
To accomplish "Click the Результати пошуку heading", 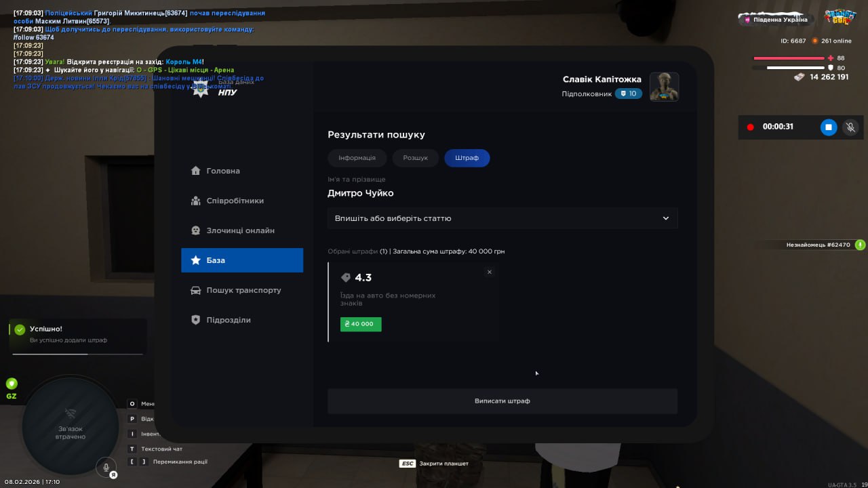I will pos(376,135).
